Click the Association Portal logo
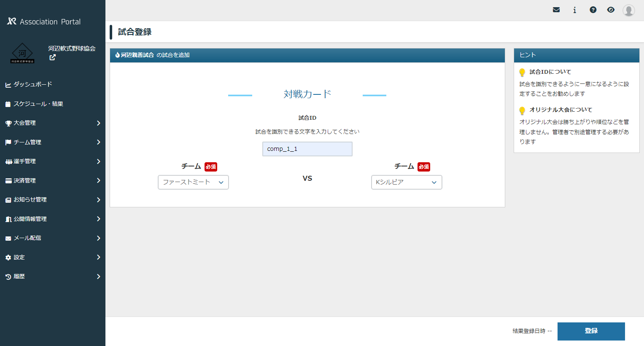Screen dimensions: 644x346 42,21
